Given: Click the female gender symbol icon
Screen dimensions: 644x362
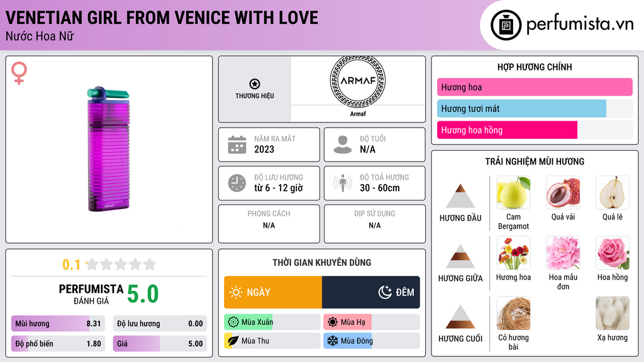Looking at the screenshot, I should (x=19, y=73).
